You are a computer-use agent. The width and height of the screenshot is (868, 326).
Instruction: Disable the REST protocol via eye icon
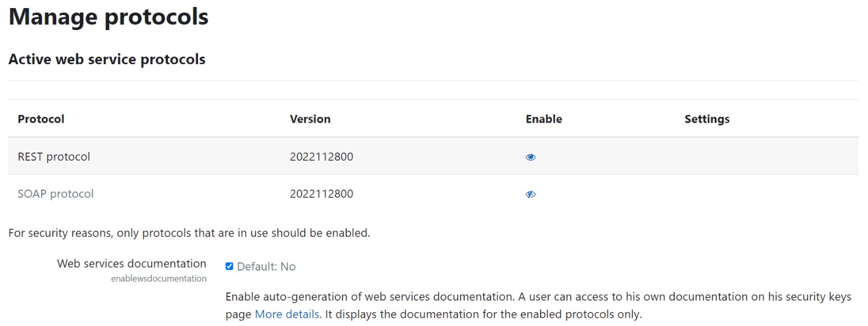(x=530, y=157)
